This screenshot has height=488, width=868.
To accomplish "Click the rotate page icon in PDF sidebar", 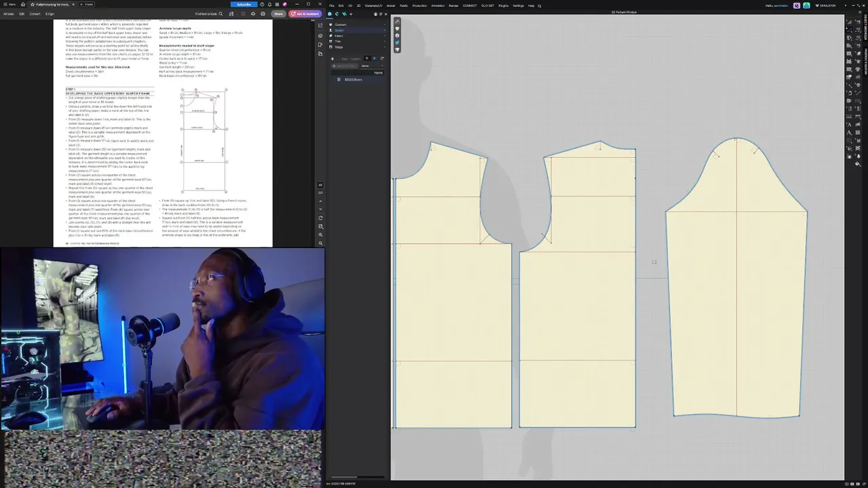I will pos(320,218).
